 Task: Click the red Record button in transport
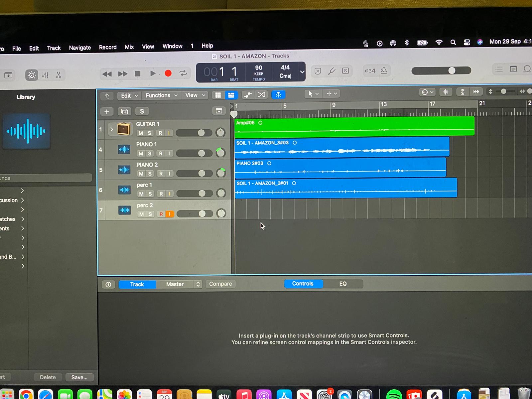168,73
